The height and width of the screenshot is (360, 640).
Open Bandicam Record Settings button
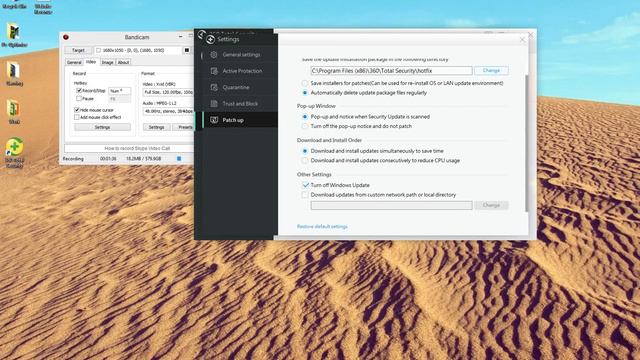tap(102, 127)
